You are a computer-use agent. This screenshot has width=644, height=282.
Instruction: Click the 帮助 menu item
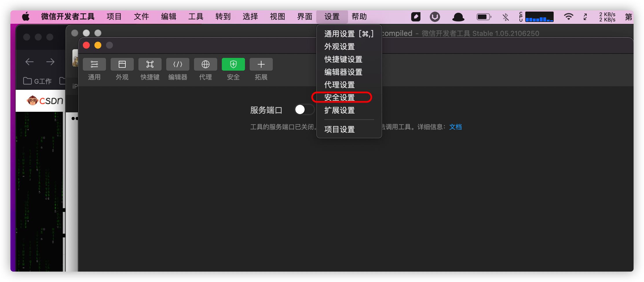(359, 17)
